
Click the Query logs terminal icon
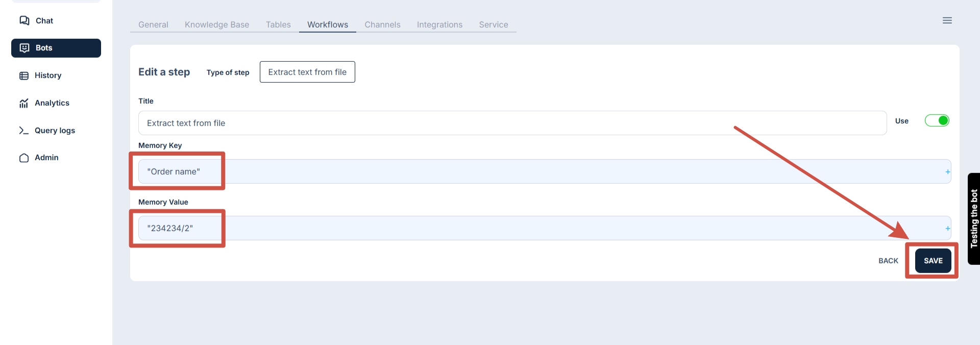24,131
